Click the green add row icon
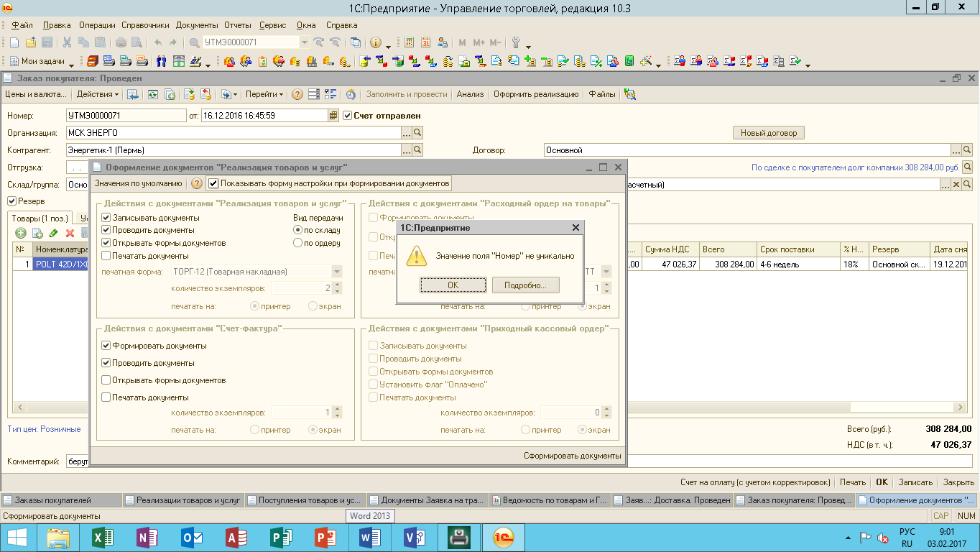The image size is (980, 552). coord(20,233)
